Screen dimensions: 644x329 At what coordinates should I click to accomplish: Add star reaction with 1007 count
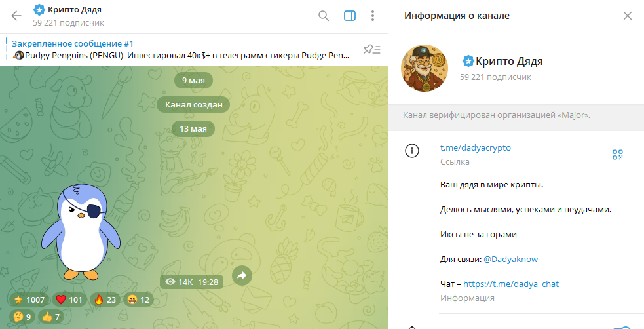coord(29,300)
